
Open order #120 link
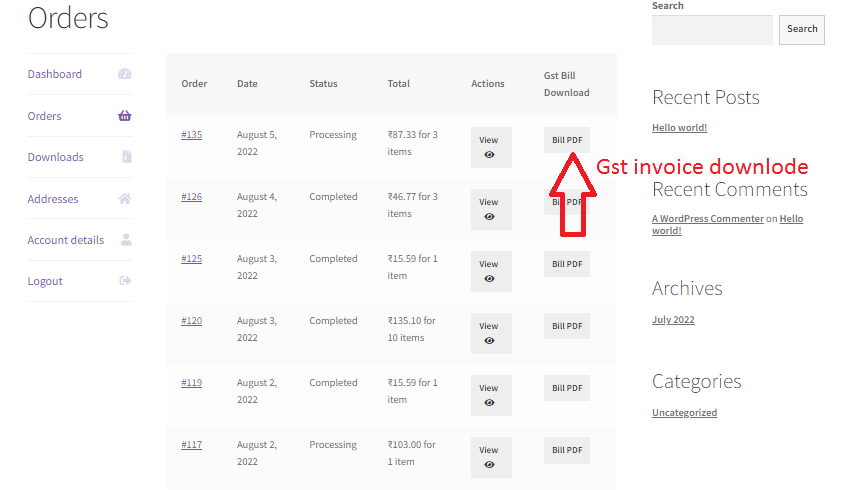(x=192, y=321)
